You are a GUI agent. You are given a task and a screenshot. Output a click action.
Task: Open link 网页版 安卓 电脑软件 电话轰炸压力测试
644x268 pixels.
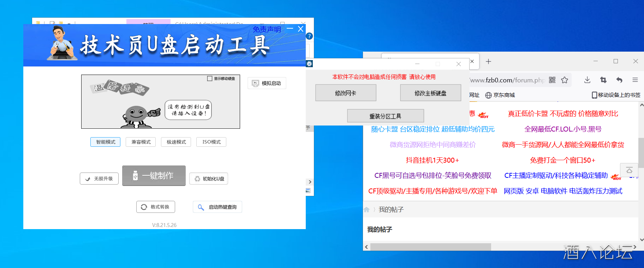pyautogui.click(x=563, y=191)
